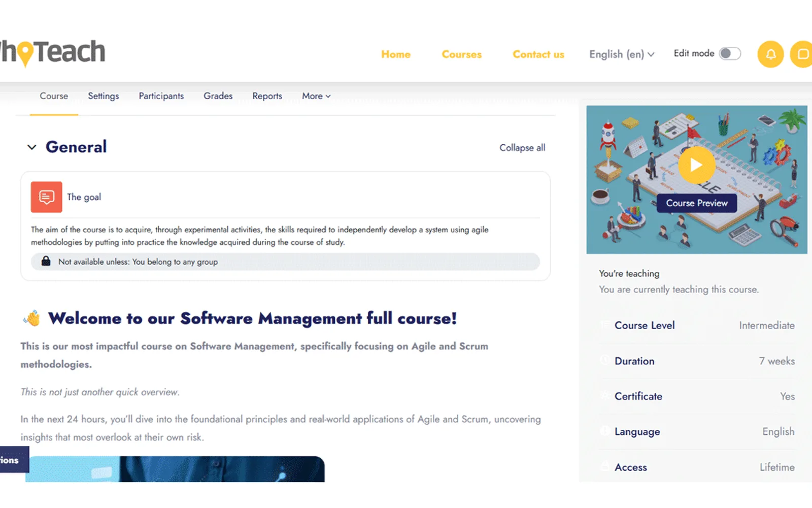The height and width of the screenshot is (508, 812).
Task: Play the Course Preview video
Action: tap(696, 165)
